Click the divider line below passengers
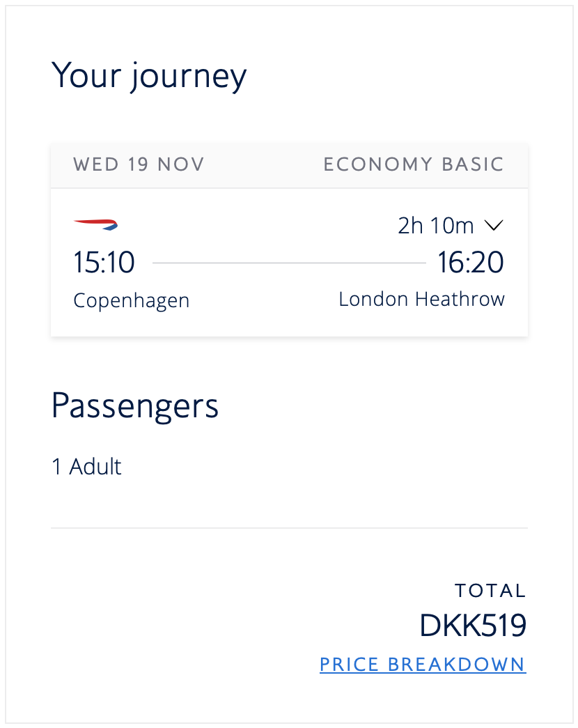Screen dimensions: 578x728 (288, 528)
